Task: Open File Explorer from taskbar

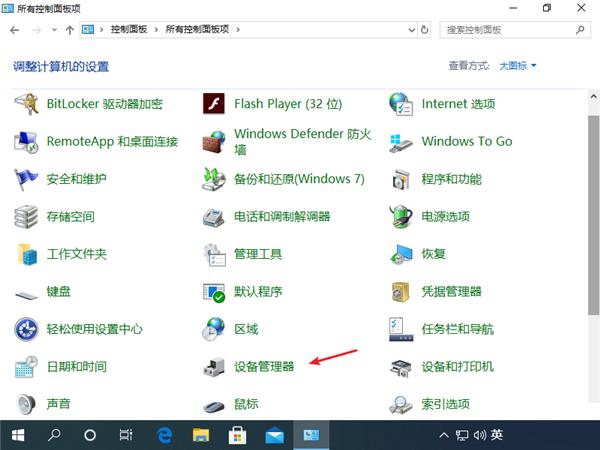Action: [x=201, y=435]
